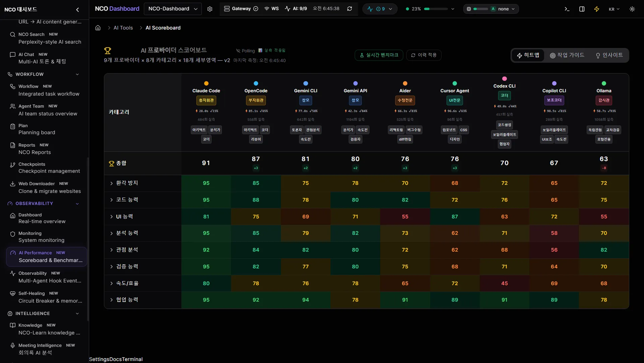
Task: Click the 이력 적용 button
Action: (424, 55)
